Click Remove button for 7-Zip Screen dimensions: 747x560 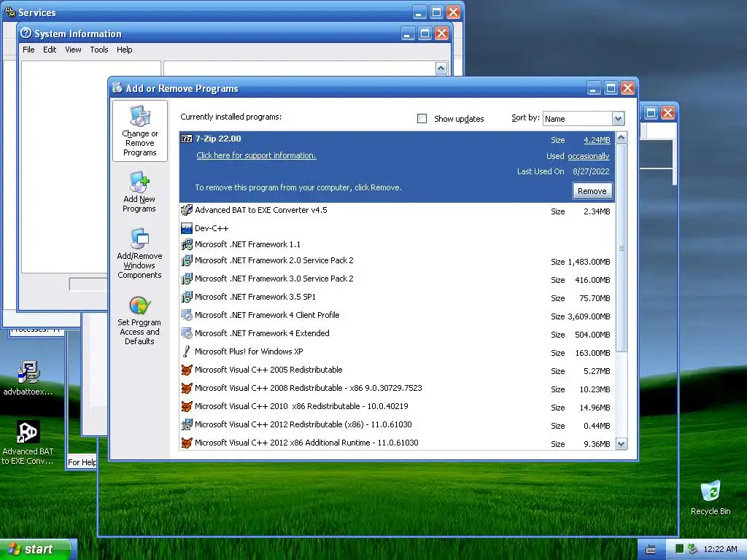[592, 191]
